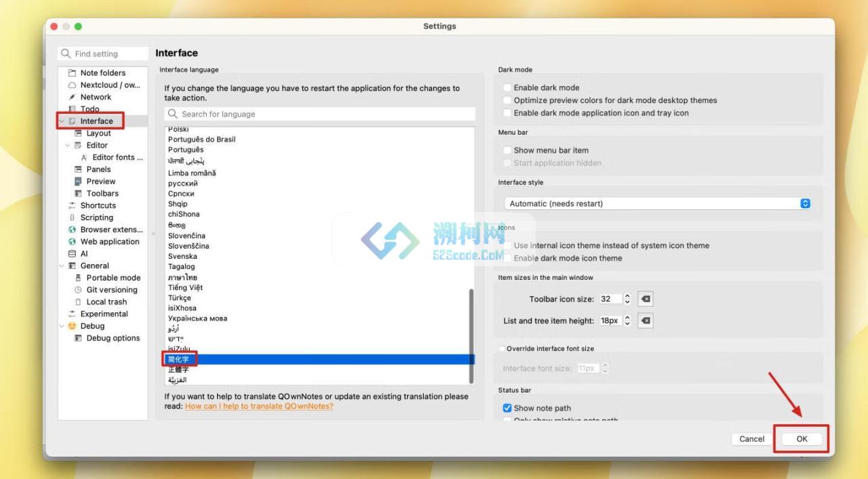Open the Nextcloud / ownCloud settings page

pyautogui.click(x=110, y=85)
